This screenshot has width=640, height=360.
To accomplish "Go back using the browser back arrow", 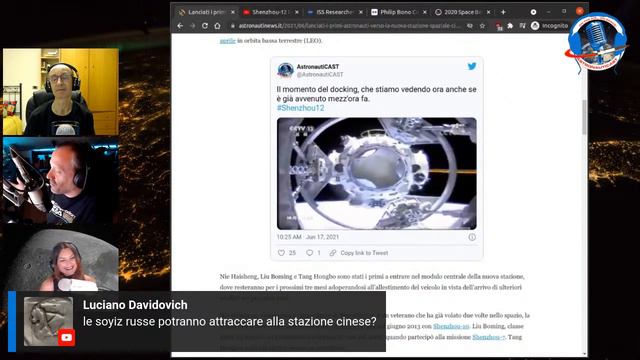I will (180, 26).
